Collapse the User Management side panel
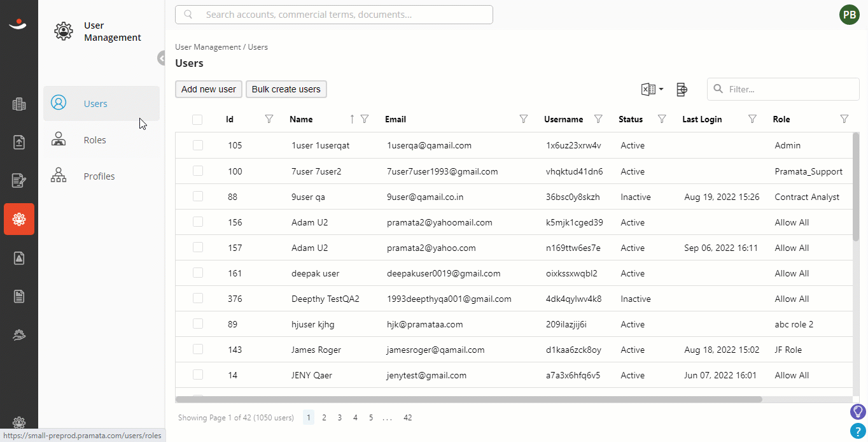Viewport: 868px width, 442px height. pos(162,58)
